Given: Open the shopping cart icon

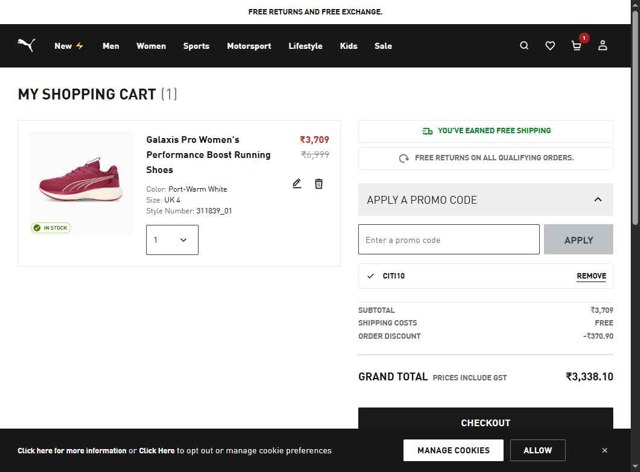Looking at the screenshot, I should coord(576,46).
